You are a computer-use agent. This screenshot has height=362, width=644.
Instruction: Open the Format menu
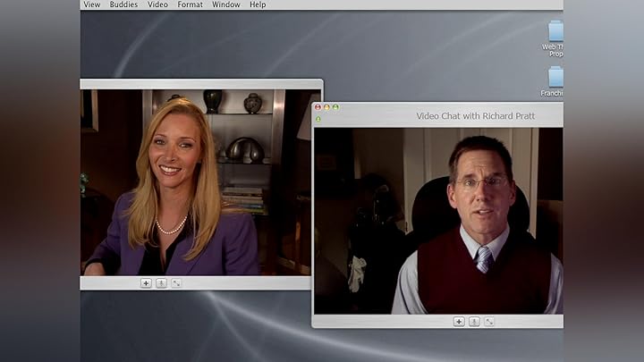point(190,4)
